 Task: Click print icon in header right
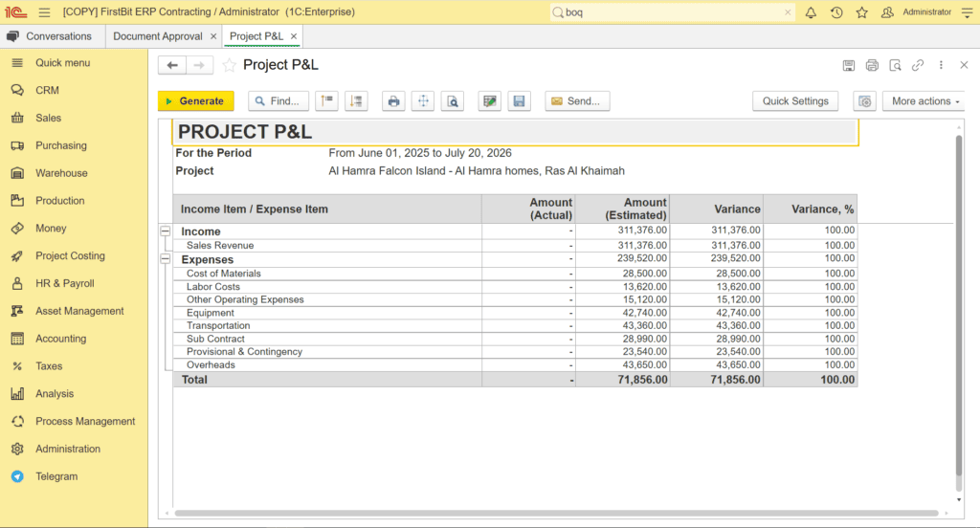pos(872,65)
